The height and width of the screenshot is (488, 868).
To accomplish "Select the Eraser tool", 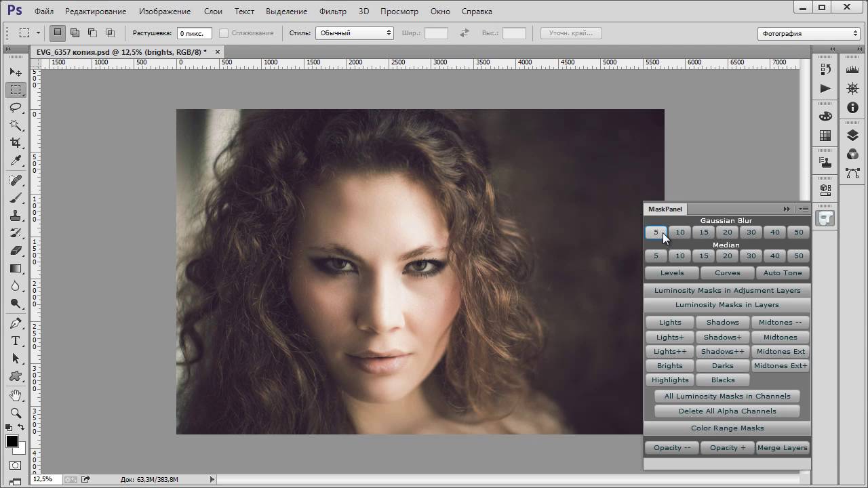I will (x=16, y=251).
